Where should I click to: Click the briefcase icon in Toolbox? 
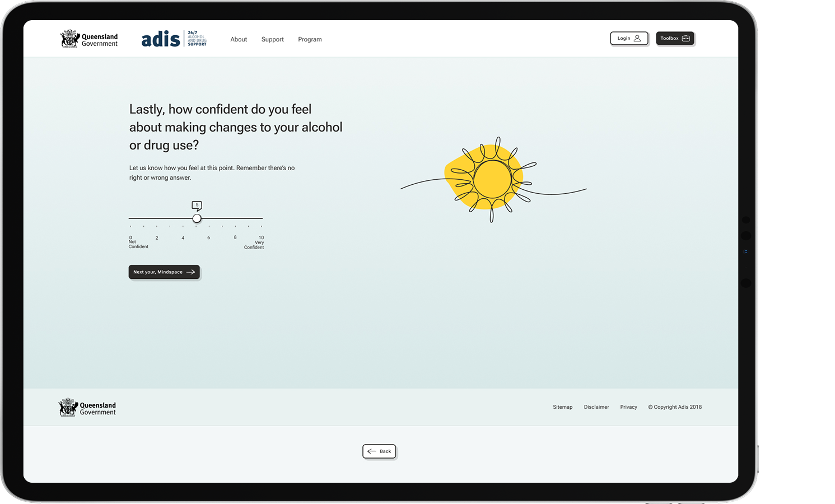685,39
